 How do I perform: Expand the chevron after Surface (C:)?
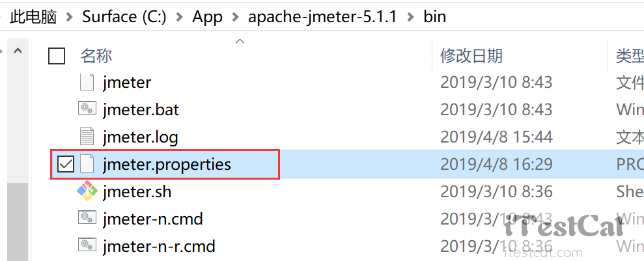[x=177, y=16]
